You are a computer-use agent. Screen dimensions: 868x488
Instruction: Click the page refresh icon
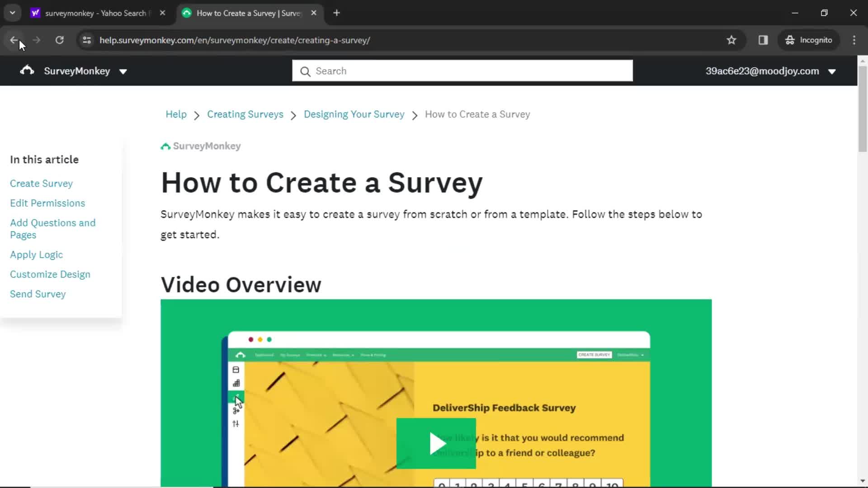point(60,40)
